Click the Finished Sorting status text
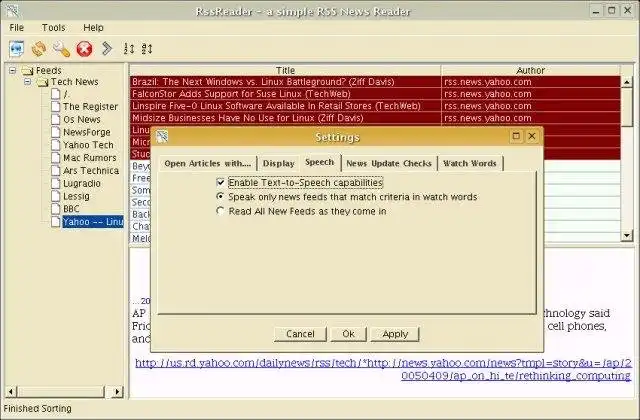Screen dimensions: 640x420 (38, 408)
